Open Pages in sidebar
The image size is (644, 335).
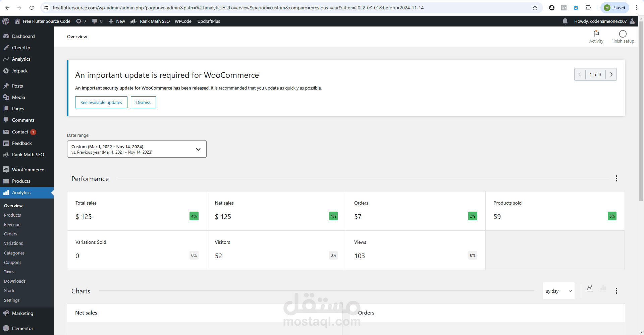[x=27, y=109]
